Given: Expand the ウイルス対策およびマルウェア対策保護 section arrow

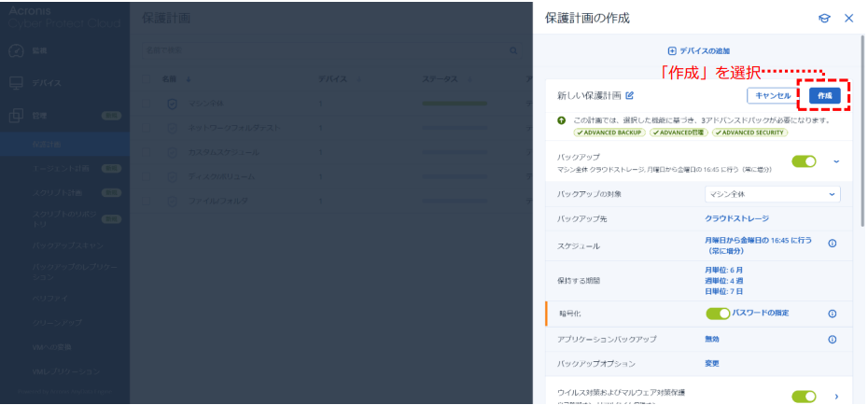Looking at the screenshot, I should (836, 397).
